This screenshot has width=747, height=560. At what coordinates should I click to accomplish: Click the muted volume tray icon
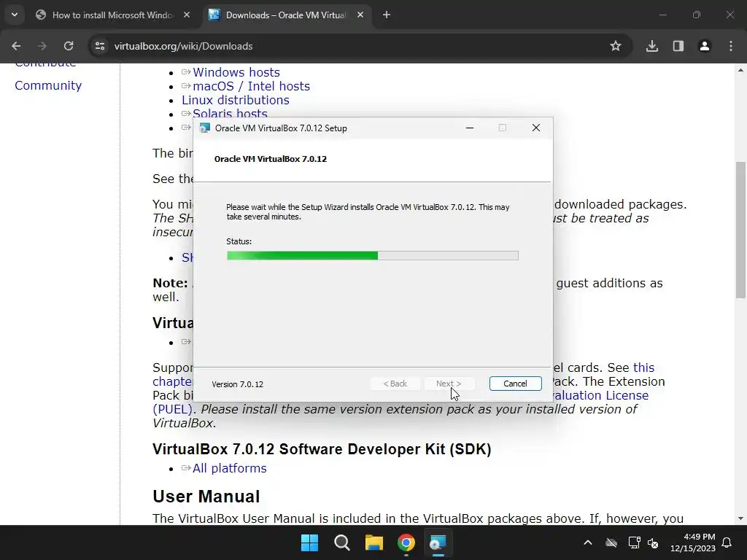[653, 542]
